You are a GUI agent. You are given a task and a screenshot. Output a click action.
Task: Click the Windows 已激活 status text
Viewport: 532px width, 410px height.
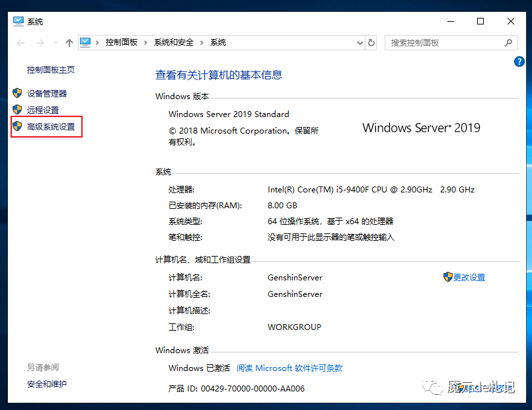click(199, 368)
